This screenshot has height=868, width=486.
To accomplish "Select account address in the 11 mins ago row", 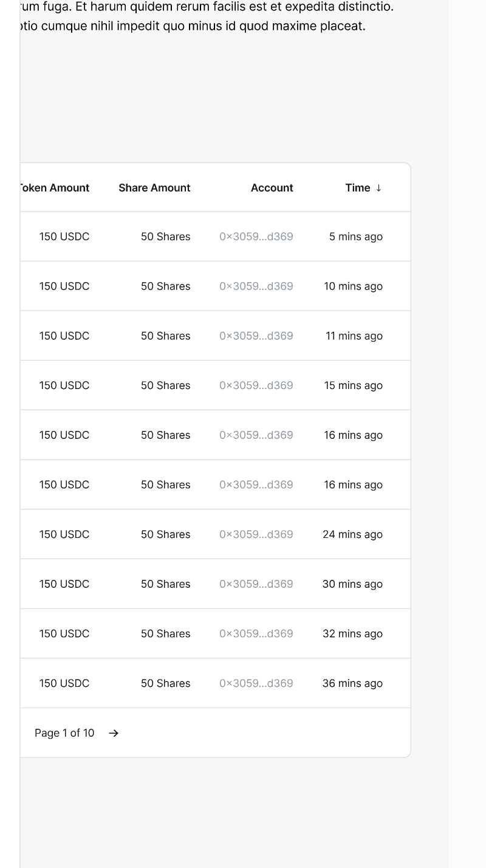I will coord(256,336).
